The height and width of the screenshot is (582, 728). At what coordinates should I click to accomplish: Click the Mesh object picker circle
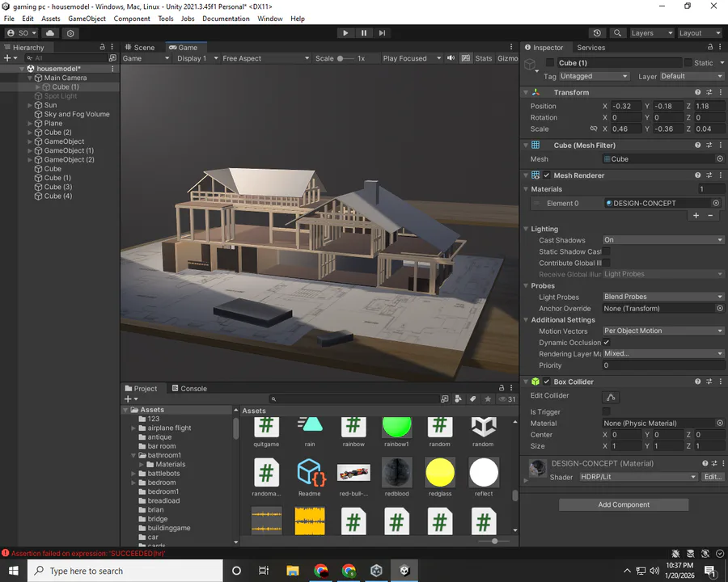click(720, 158)
